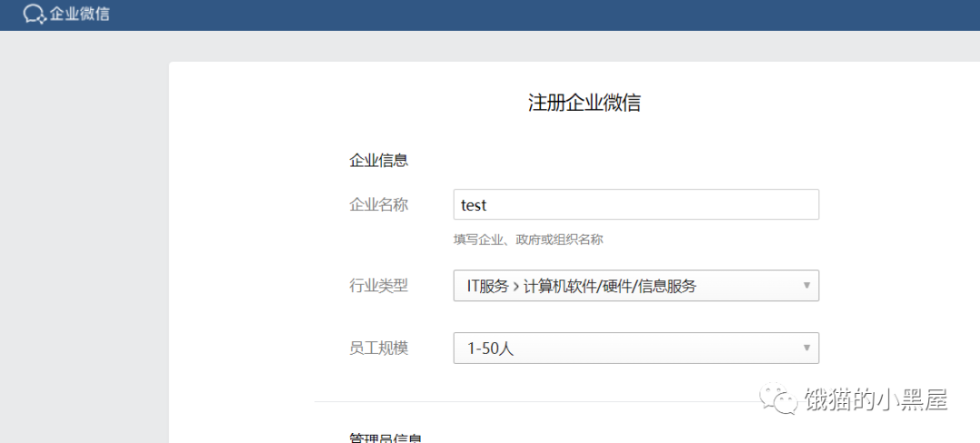Open the 行业类型 dropdown
The image size is (980, 443).
[x=635, y=286]
